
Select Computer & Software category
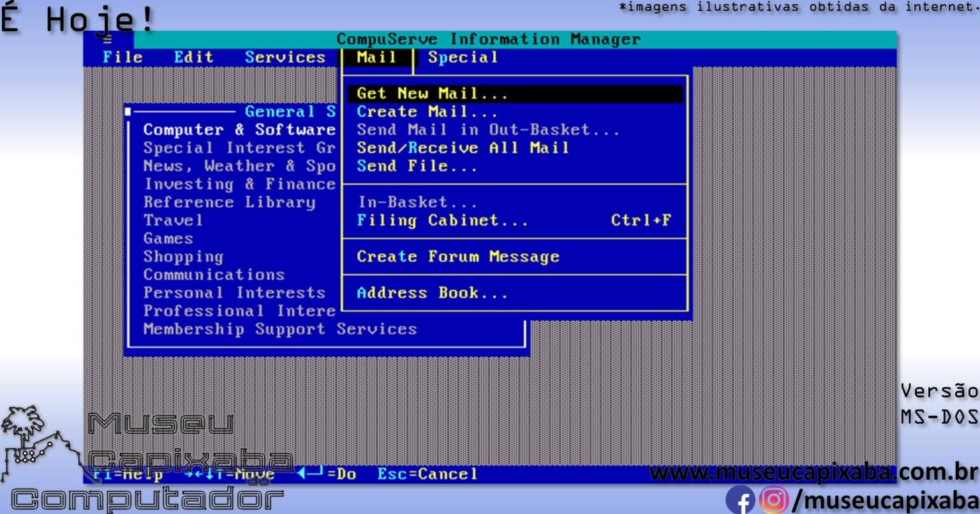(x=239, y=130)
